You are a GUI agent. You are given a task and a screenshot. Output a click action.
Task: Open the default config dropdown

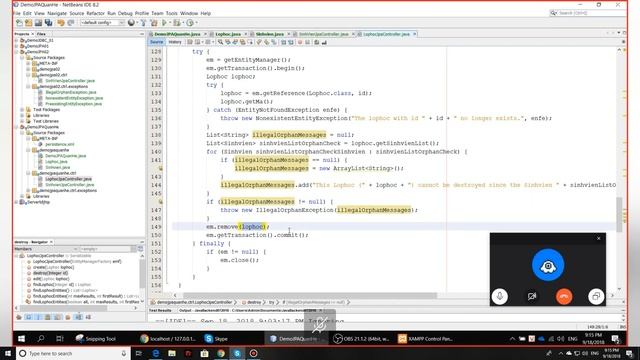click(x=102, y=23)
